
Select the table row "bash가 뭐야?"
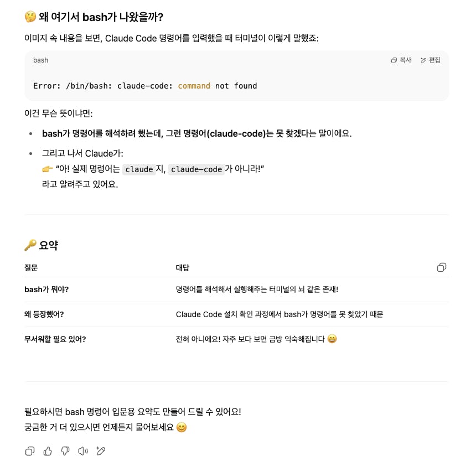tap(236, 289)
